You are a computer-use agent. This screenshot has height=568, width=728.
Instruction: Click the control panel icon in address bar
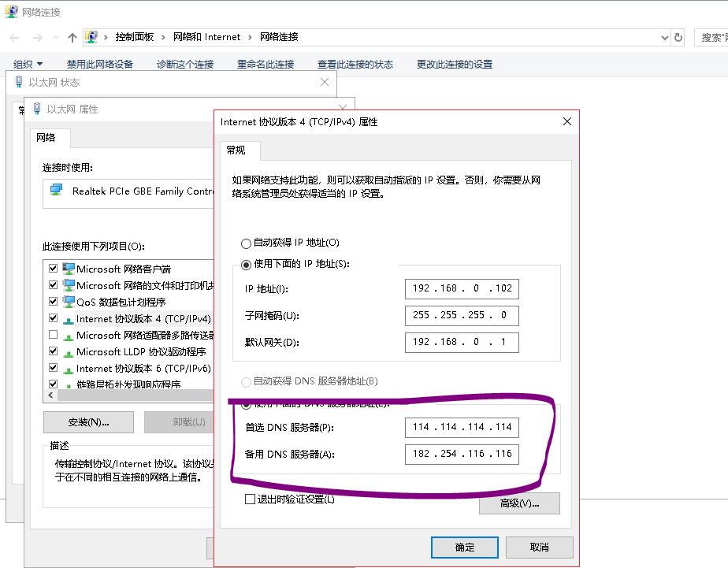pos(91,37)
